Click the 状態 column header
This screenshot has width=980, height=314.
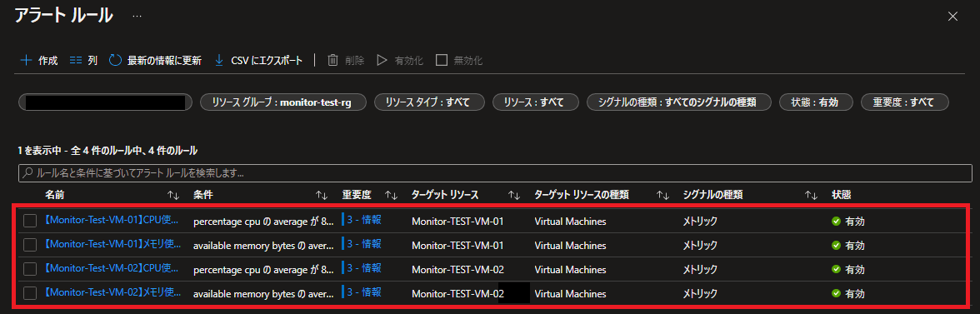842,196
